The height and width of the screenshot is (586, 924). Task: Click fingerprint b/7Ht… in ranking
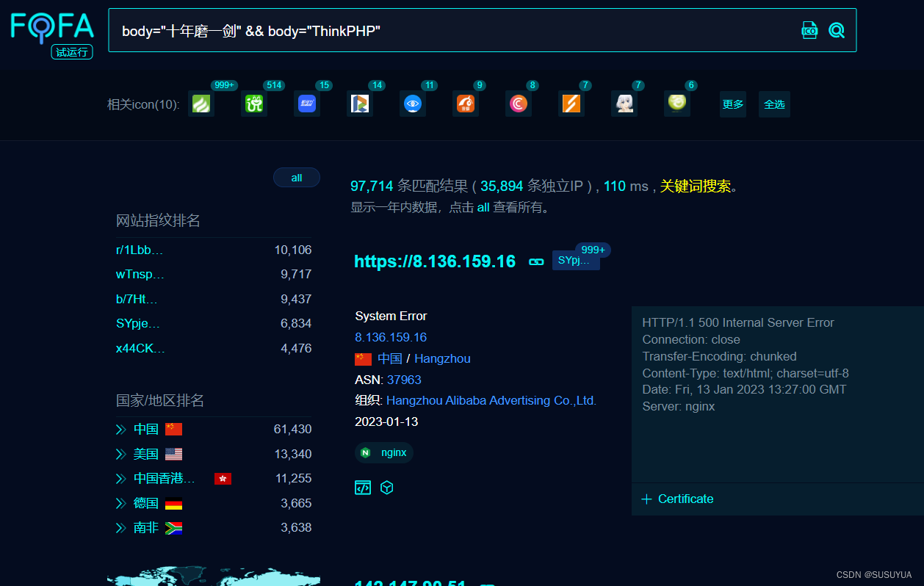tap(137, 299)
